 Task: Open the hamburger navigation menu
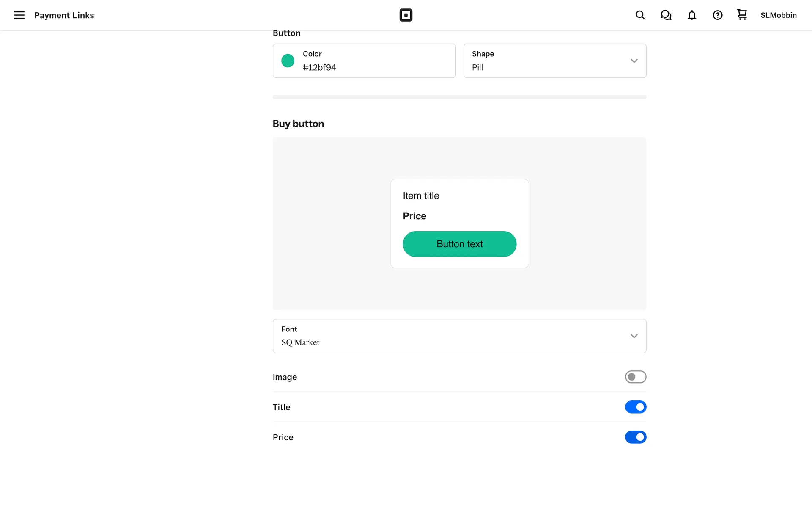coord(19,15)
